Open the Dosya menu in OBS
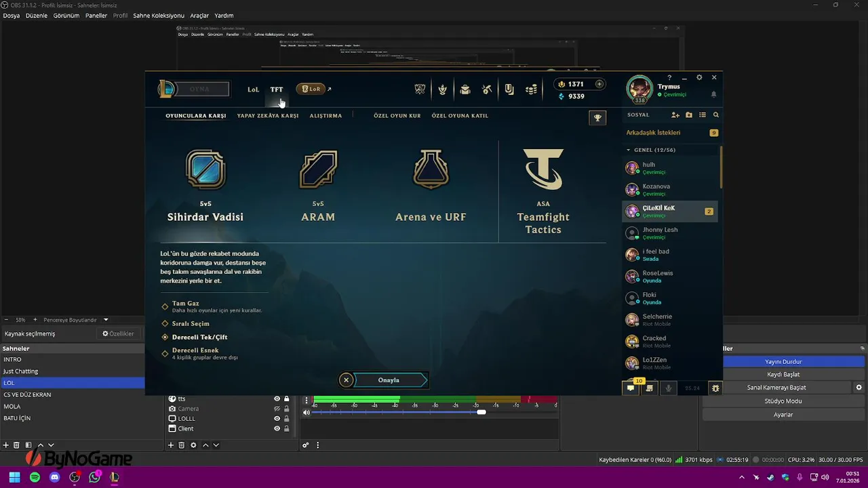868x488 pixels. coord(12,16)
